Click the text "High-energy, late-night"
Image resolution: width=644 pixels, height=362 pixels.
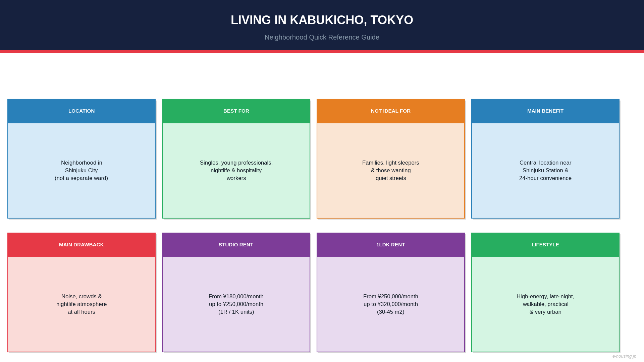[x=545, y=297]
